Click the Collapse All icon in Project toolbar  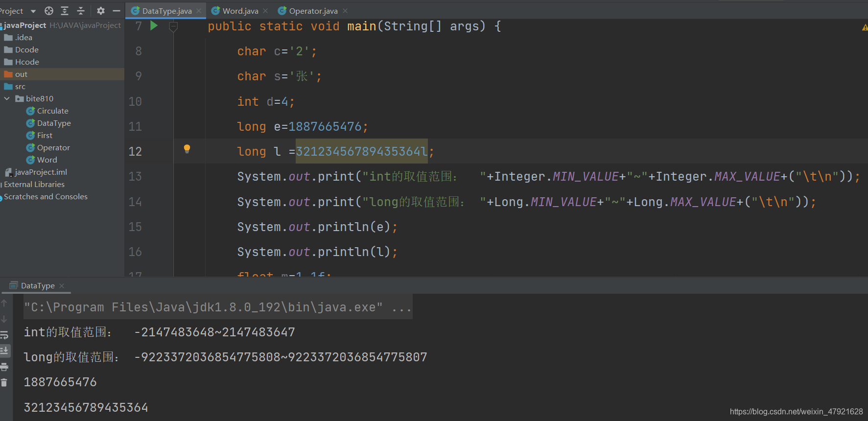coord(81,11)
